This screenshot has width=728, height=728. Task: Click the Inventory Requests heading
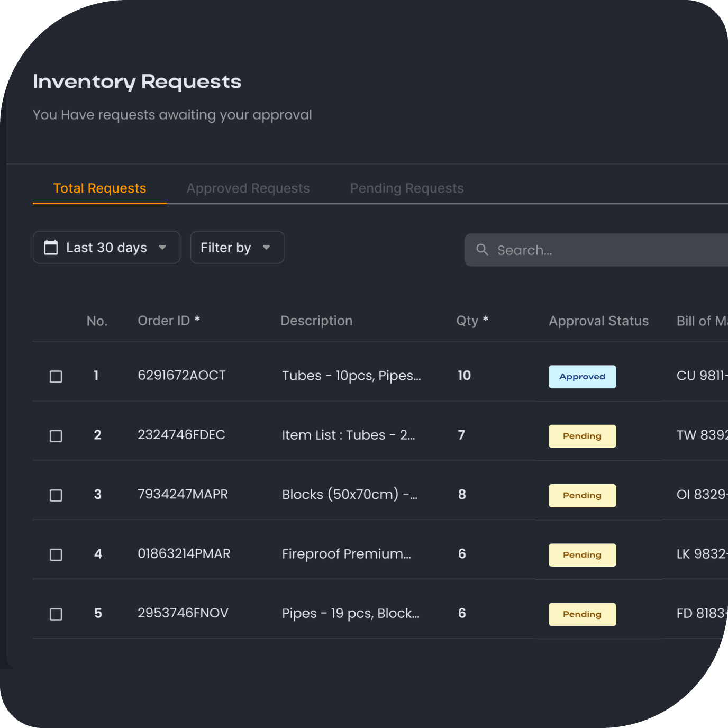137,82
